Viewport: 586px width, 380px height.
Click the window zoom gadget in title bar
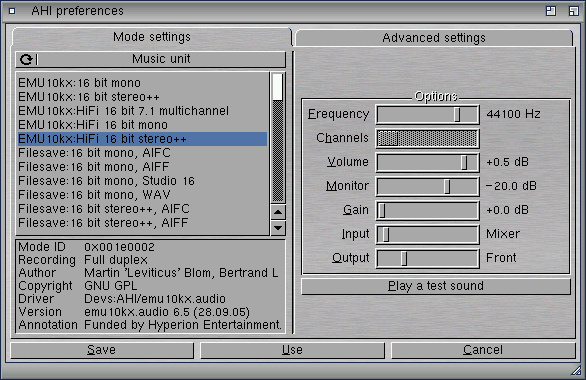(550, 11)
